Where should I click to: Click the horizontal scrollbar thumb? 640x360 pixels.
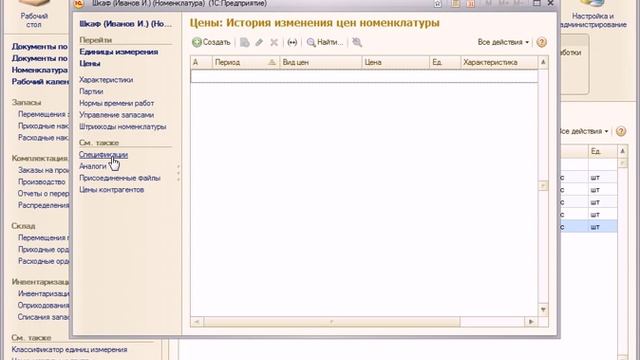(x=331, y=322)
